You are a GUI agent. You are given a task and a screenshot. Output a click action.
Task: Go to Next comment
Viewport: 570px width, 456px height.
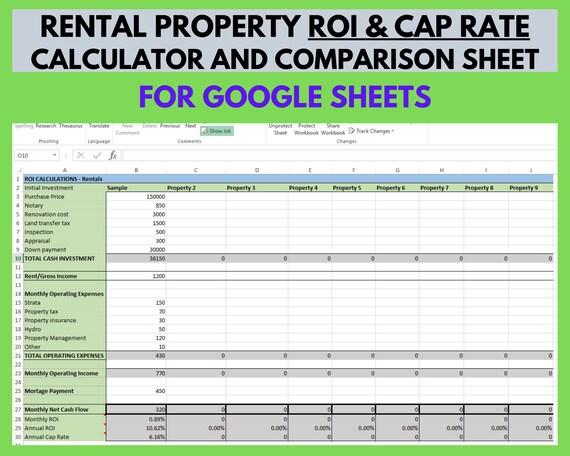190,126
